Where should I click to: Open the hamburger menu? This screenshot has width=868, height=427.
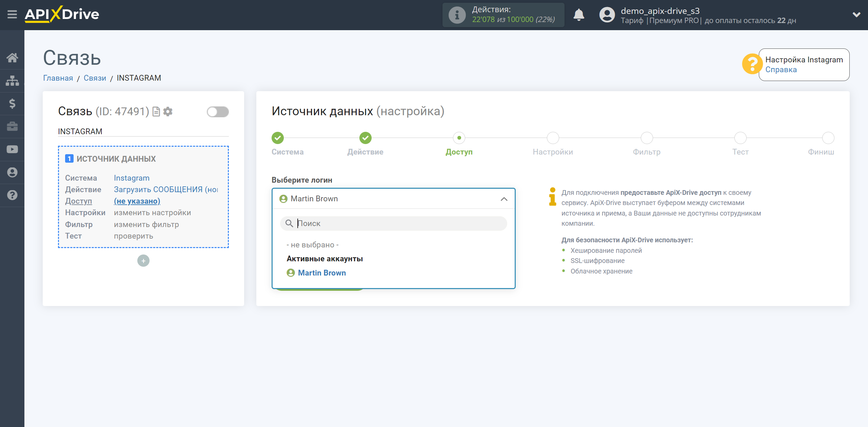point(12,15)
